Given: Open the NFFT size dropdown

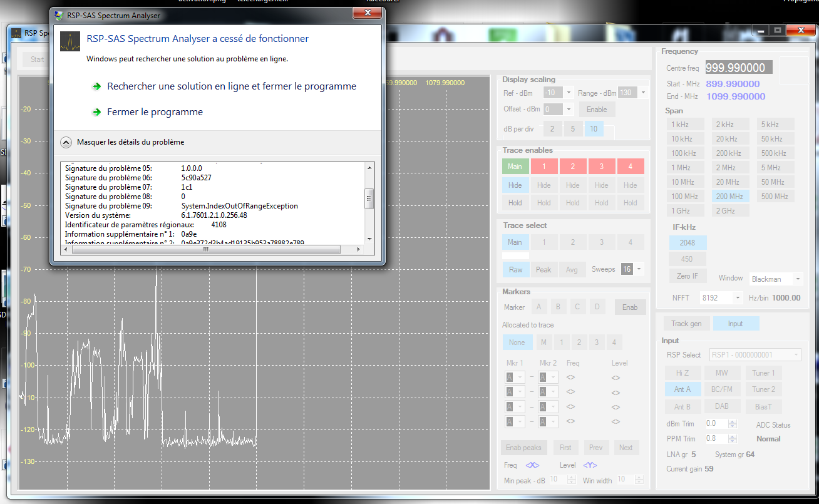Looking at the screenshot, I should (x=721, y=297).
